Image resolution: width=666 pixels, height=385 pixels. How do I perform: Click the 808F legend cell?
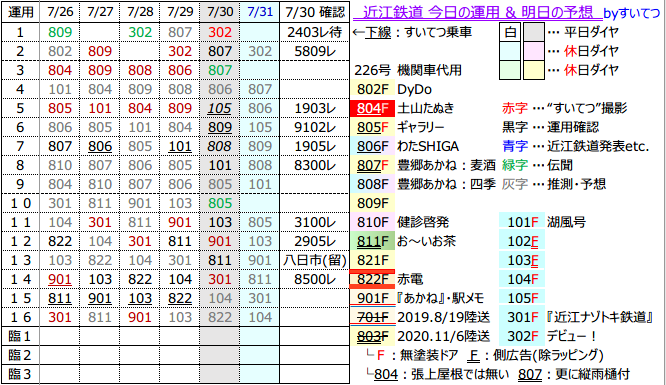[x=373, y=184]
